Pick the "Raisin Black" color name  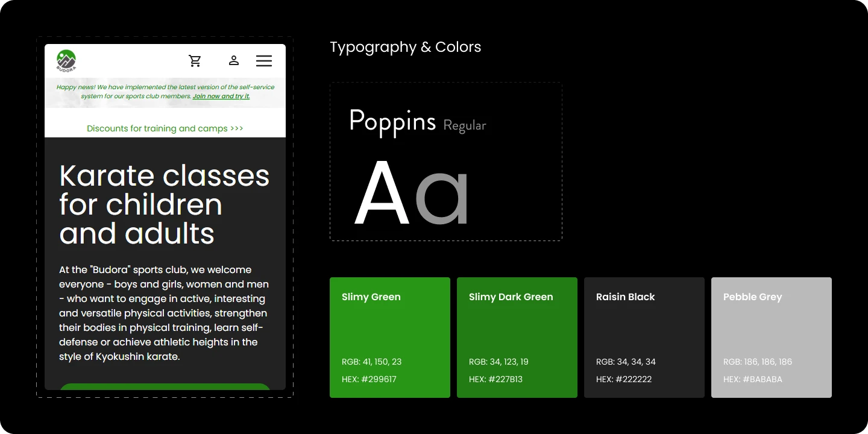pos(625,297)
